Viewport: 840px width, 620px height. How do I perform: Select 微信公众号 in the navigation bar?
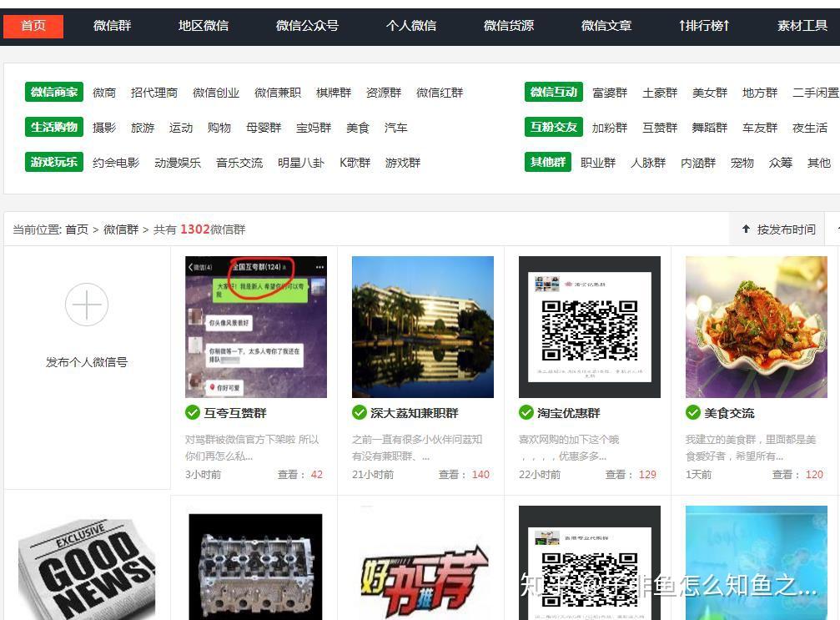coord(307,26)
